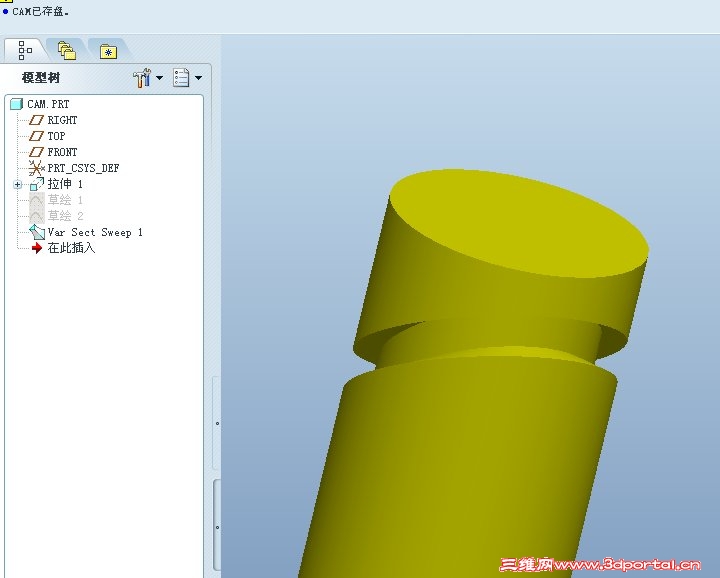
Task: Open the Favorites navigator tab
Action: point(108,51)
